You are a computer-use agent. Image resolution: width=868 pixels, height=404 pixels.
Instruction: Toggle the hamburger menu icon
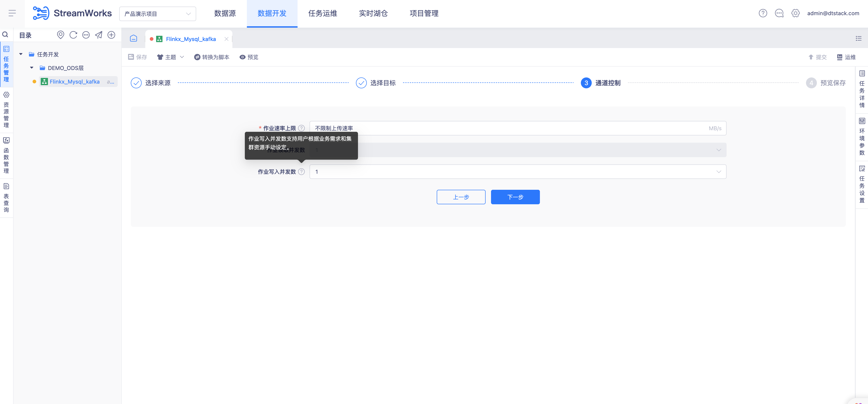pyautogui.click(x=12, y=13)
